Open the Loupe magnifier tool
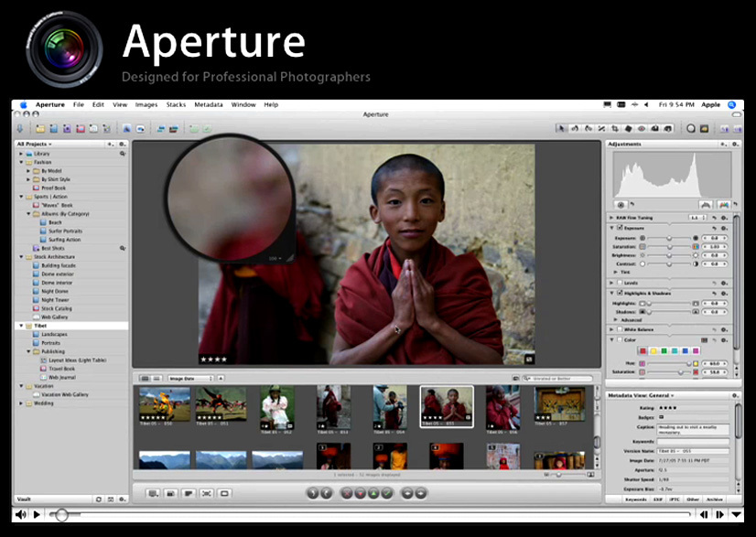756x537 pixels. [691, 128]
